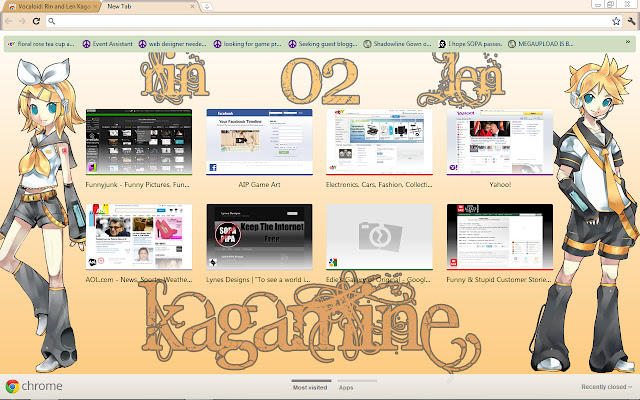Open the 'Shadowline Gown' bookmark
This screenshot has width=640, height=400.
tap(397, 44)
